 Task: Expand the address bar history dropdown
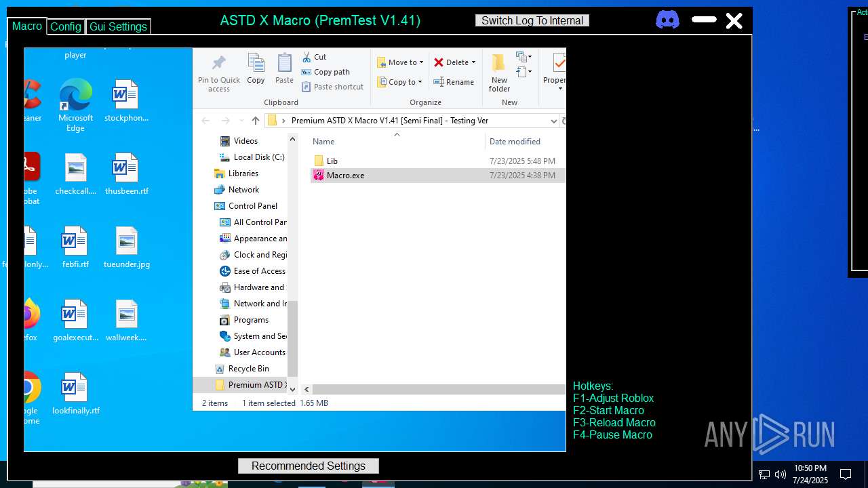coord(553,121)
